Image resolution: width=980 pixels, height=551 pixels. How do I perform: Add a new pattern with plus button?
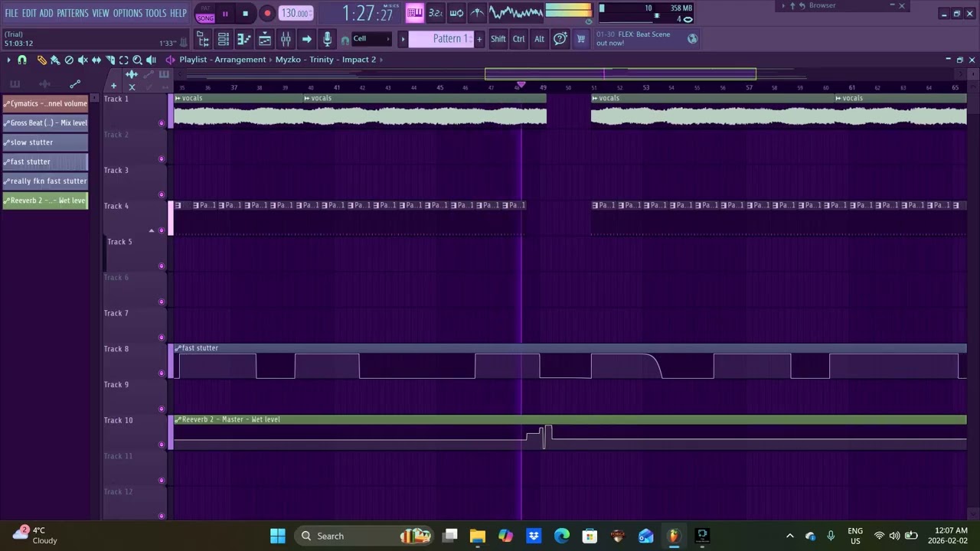[x=479, y=39]
